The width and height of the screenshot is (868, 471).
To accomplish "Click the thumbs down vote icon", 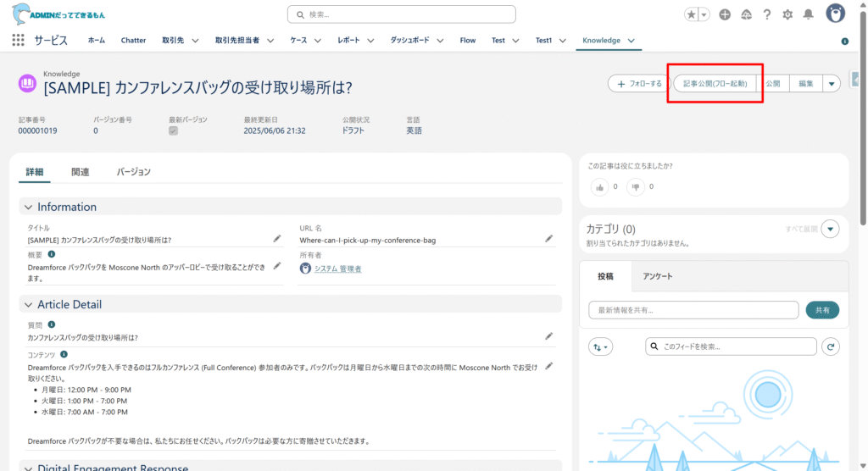I will (x=636, y=187).
